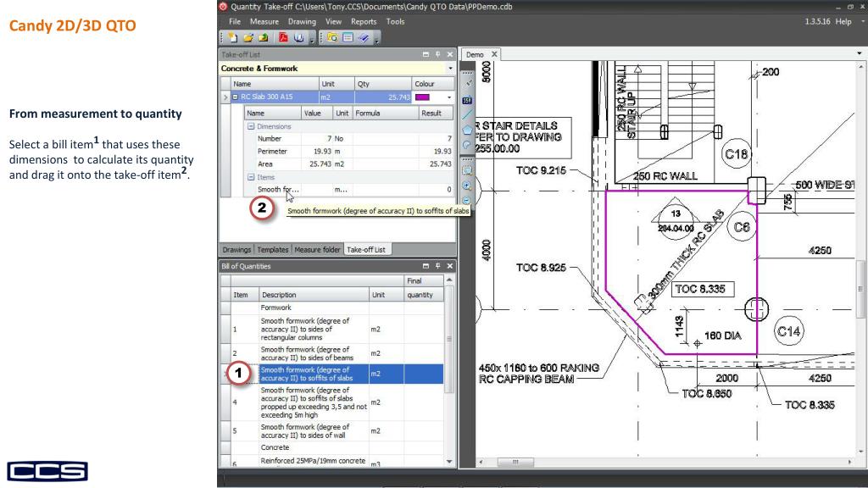Click the folder with magnifier icon
Viewport: 868px width, 488px height.
(332, 37)
